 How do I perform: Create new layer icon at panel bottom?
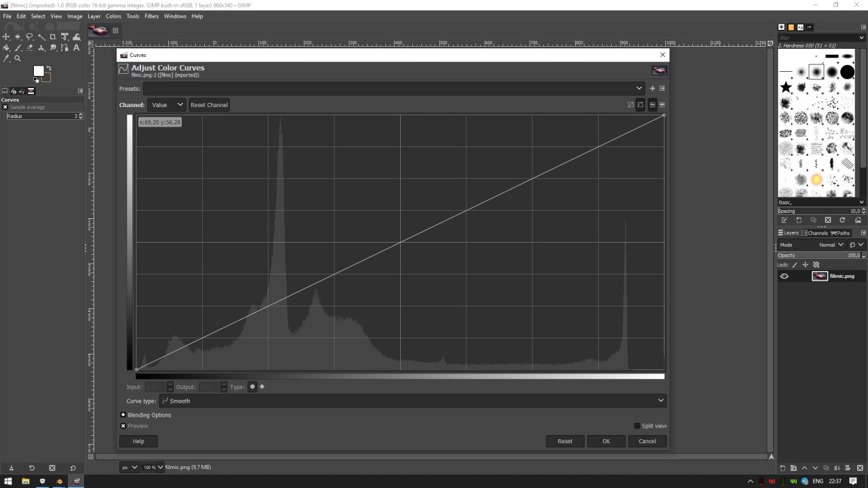(783, 468)
